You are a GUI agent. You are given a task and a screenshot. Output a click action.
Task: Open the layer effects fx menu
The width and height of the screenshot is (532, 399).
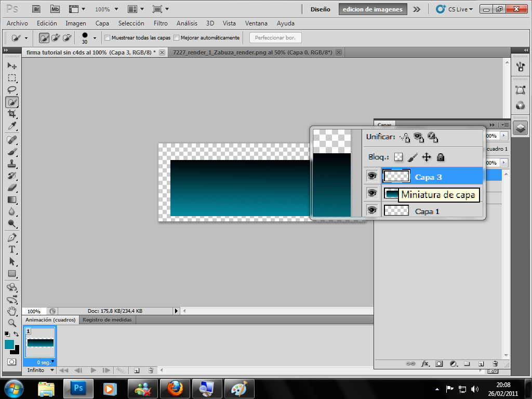click(425, 364)
